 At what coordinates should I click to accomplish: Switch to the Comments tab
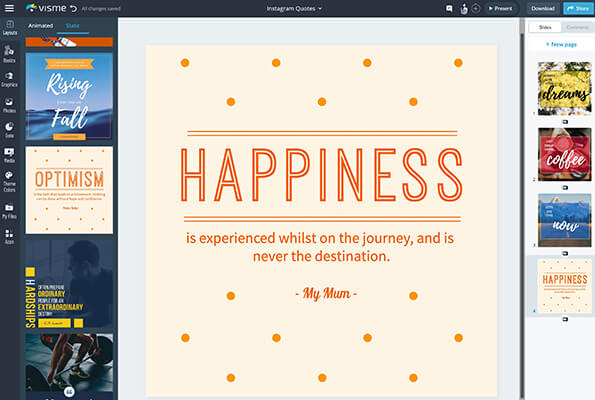coord(578,27)
